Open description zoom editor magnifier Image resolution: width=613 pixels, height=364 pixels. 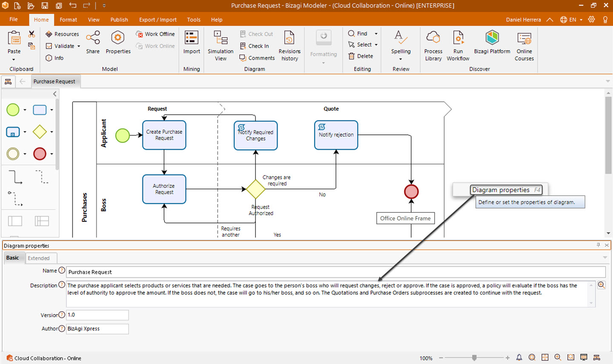click(601, 285)
